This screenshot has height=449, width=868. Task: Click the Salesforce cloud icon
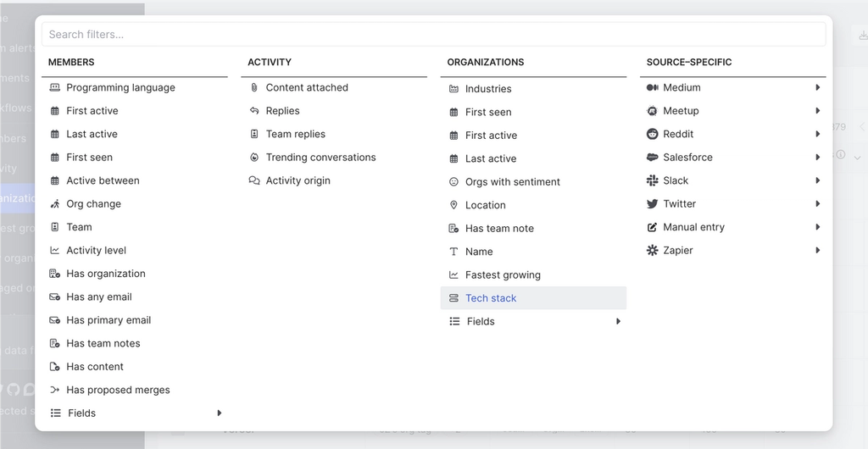(x=653, y=158)
